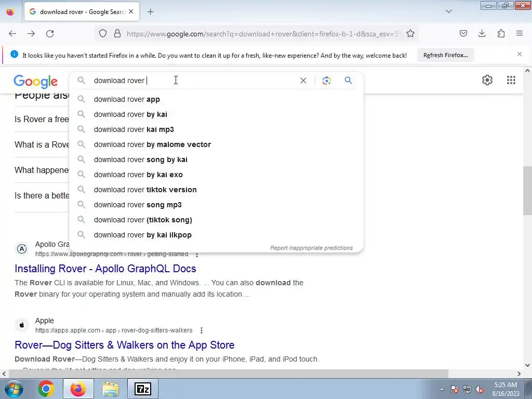
Task: Click the muted volume tray icon
Action: (x=480, y=390)
